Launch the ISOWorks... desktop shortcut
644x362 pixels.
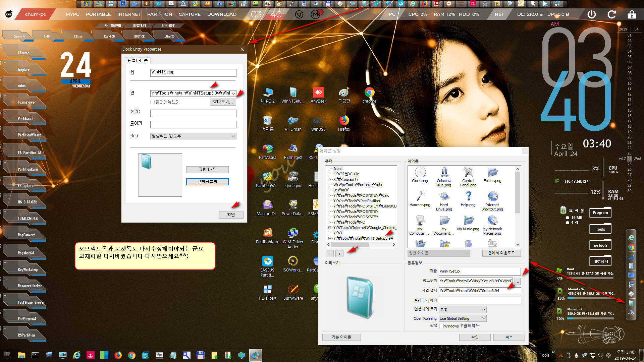pyautogui.click(x=293, y=264)
